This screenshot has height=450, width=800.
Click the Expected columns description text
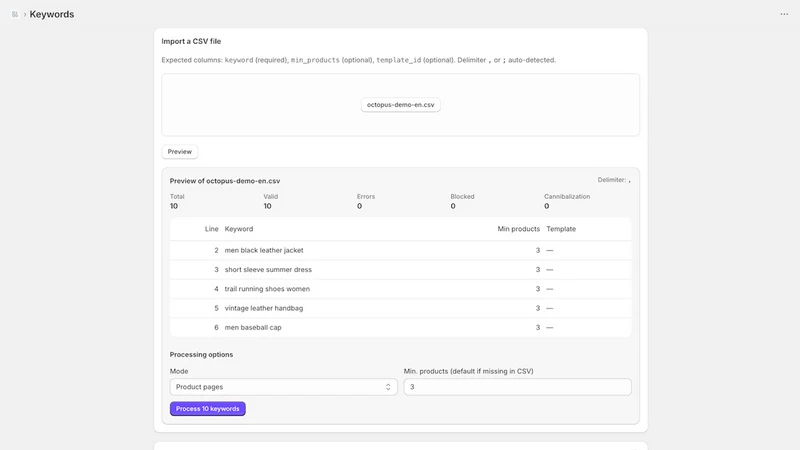pos(359,60)
